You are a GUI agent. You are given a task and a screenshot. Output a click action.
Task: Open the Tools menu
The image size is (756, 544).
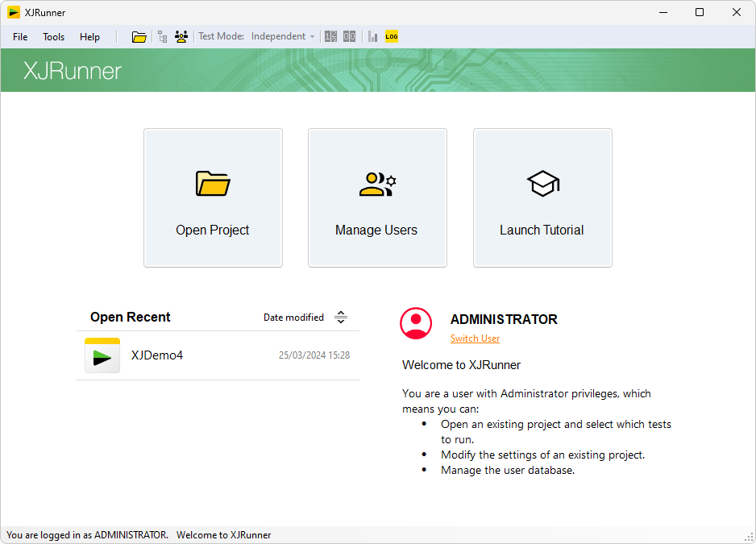[54, 37]
